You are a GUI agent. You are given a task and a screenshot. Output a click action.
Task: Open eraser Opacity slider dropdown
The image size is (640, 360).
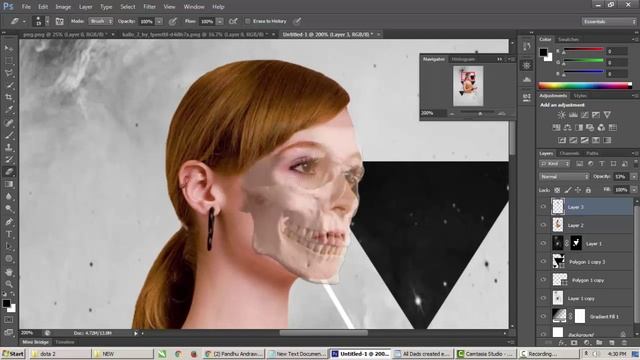tap(159, 21)
